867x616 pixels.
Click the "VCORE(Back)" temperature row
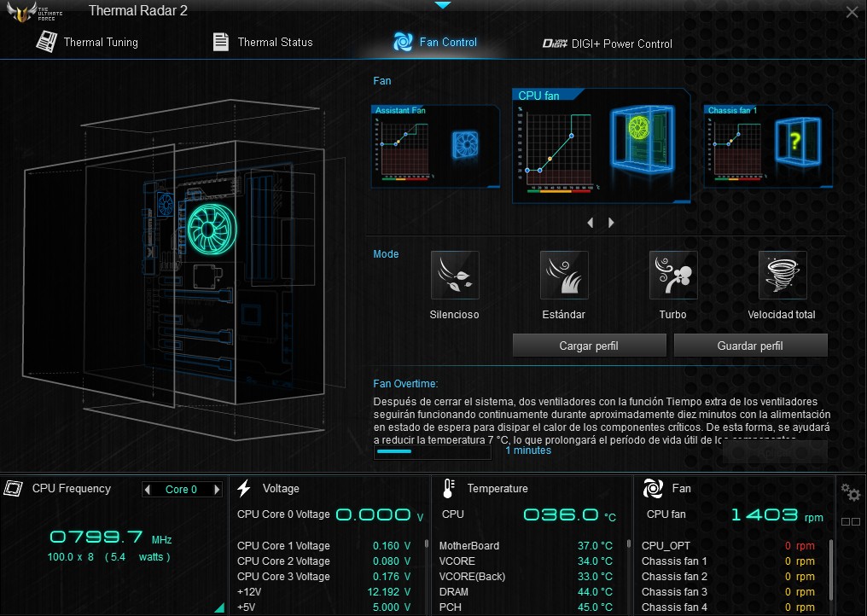(x=526, y=577)
